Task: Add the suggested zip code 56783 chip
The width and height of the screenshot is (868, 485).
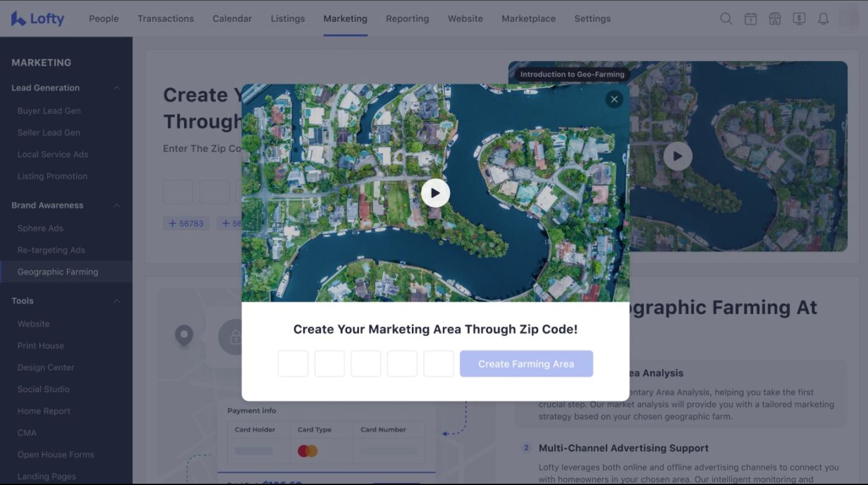Action: tap(186, 223)
